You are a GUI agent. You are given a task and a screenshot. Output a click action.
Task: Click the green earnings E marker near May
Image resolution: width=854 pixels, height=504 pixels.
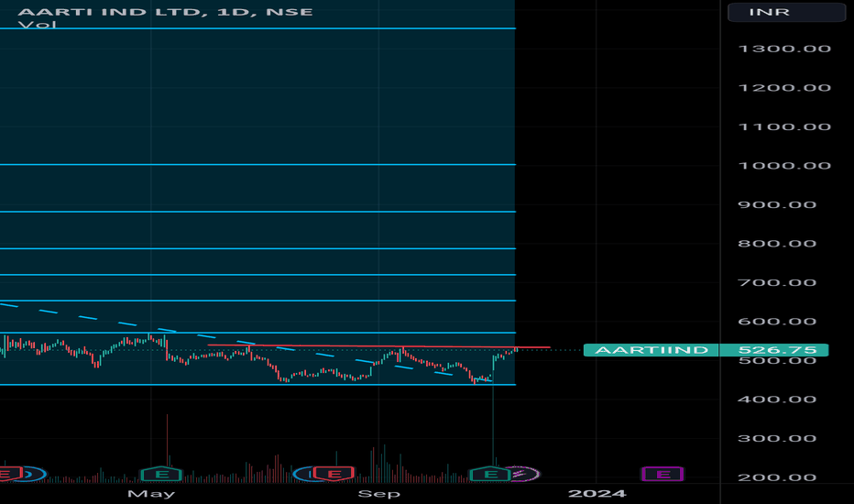click(161, 474)
